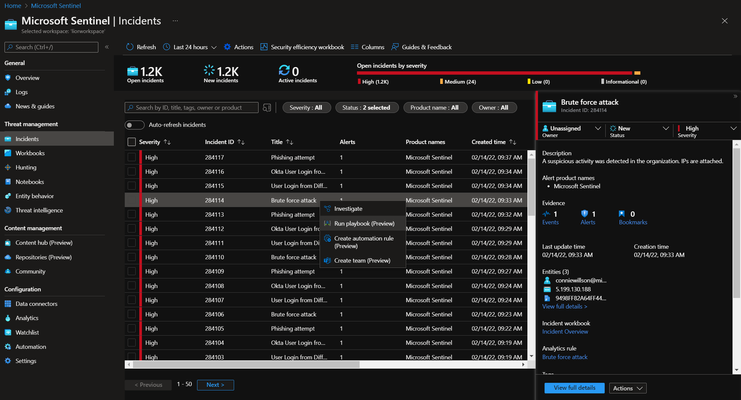The image size is (741, 400).
Task: Click the Bookmarks evidence icon
Action: [622, 214]
